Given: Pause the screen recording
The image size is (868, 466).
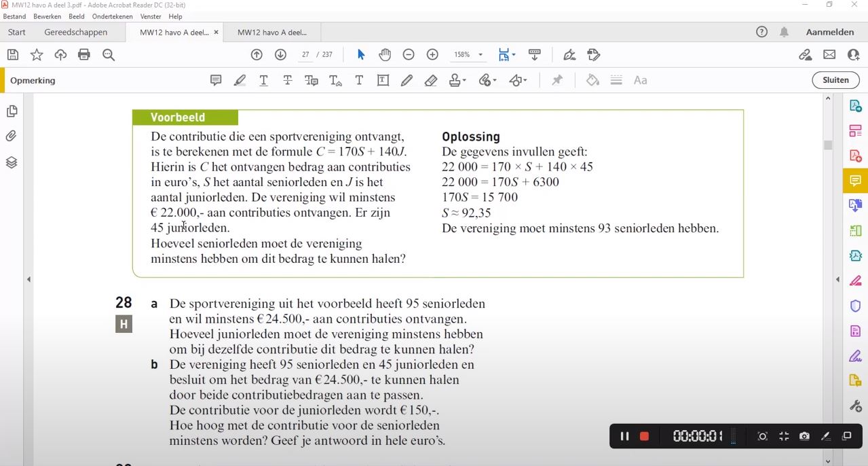Looking at the screenshot, I should 624,436.
